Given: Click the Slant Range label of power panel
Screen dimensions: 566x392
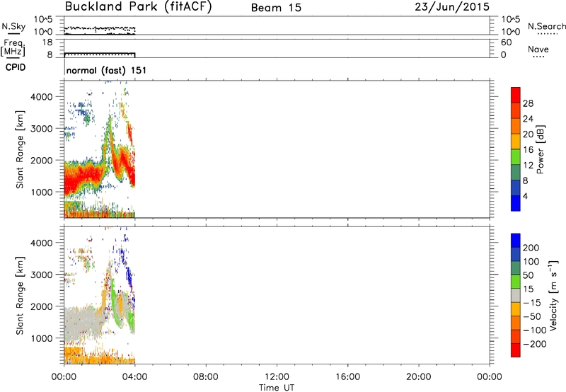Looking at the screenshot, I should [x=20, y=149].
